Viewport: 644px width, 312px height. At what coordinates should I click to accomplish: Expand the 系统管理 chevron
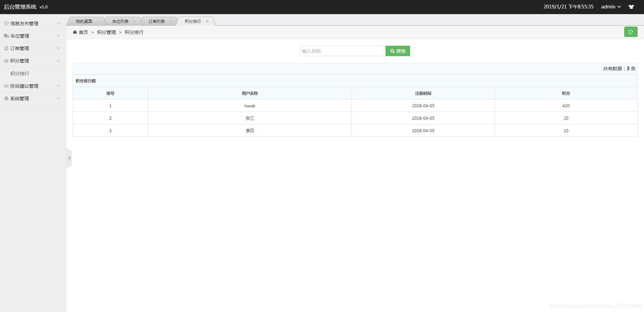[58, 98]
